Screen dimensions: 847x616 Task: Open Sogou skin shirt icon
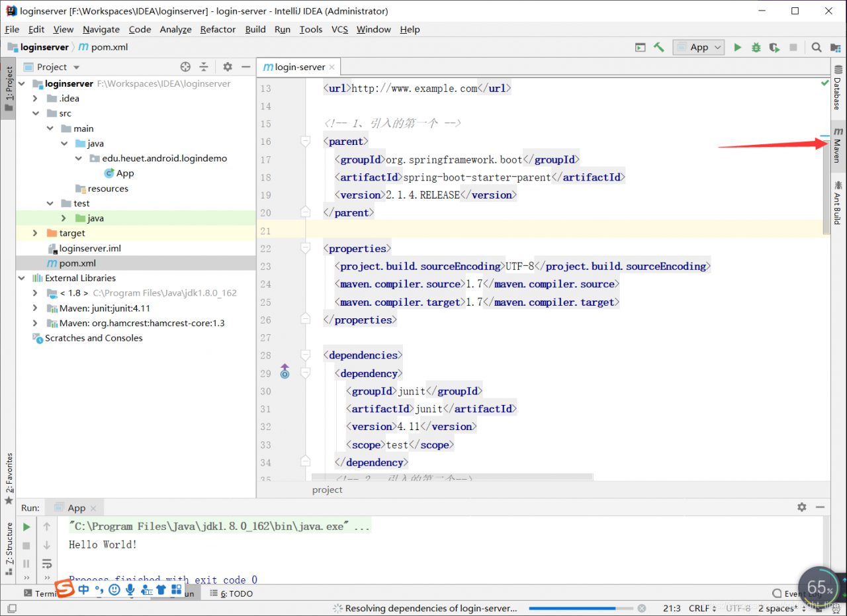click(x=161, y=589)
